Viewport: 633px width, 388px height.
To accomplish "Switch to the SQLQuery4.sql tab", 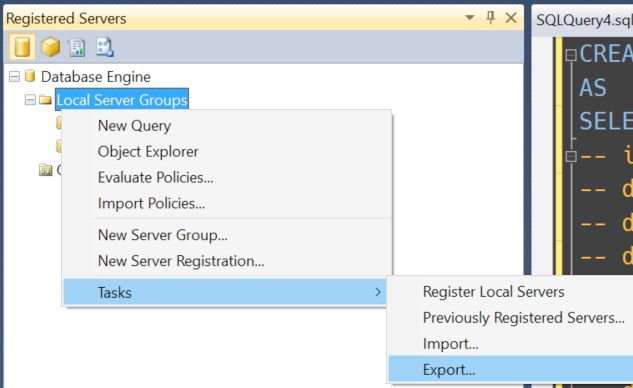I will click(584, 20).
